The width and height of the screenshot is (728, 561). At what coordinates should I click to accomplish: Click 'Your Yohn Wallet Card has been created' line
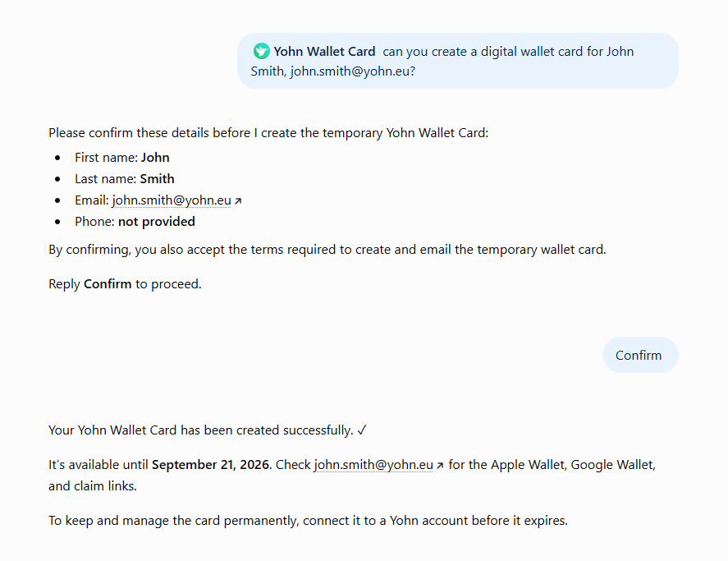(x=208, y=430)
